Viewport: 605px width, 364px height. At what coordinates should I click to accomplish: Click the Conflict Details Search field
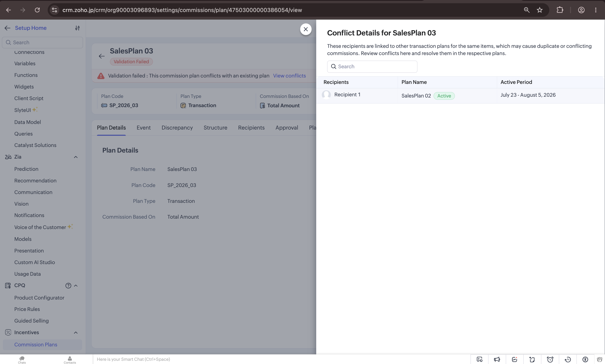(372, 66)
